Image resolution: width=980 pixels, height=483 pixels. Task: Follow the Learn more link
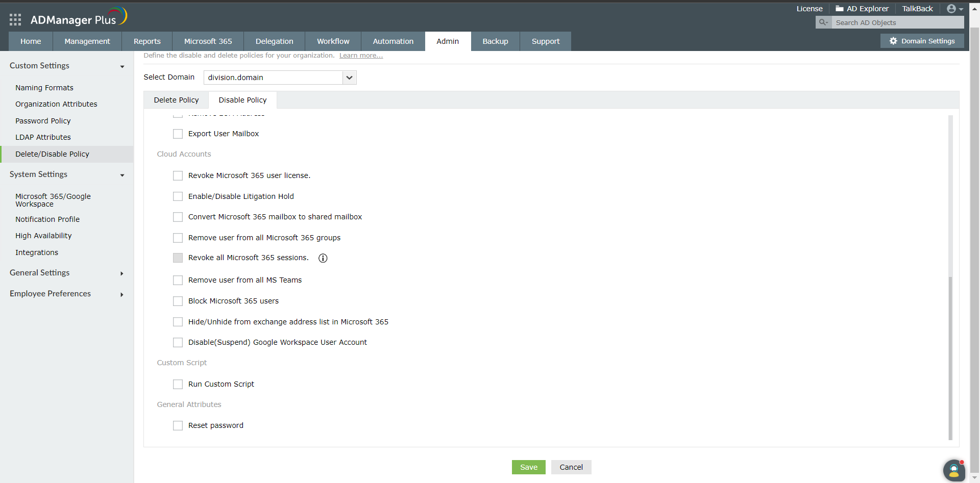(x=361, y=56)
